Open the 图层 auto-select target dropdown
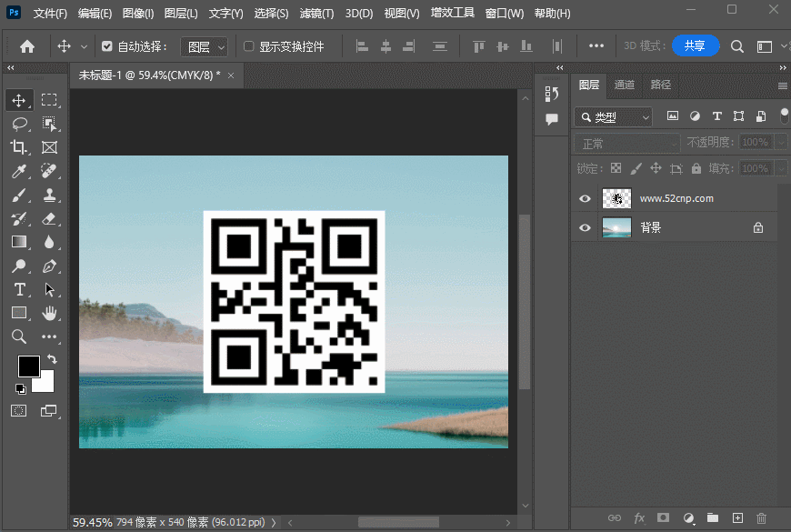Viewport: 791px width, 532px height. click(204, 47)
